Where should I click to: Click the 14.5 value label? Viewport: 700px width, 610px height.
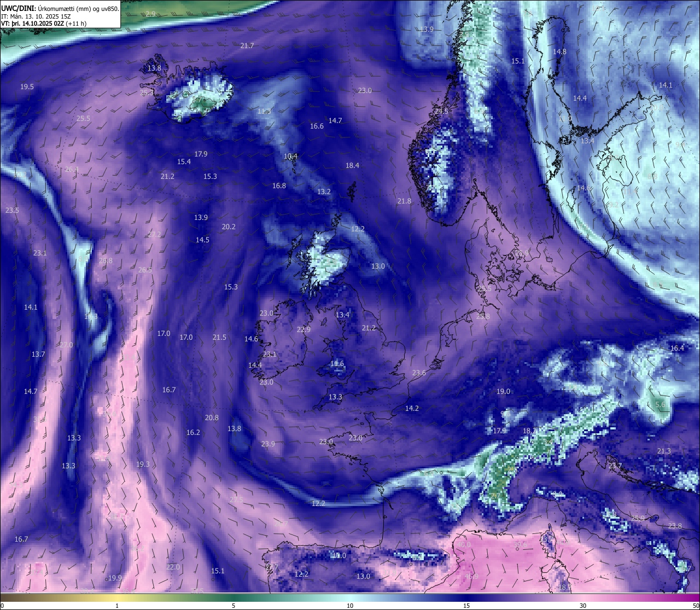coord(202,240)
